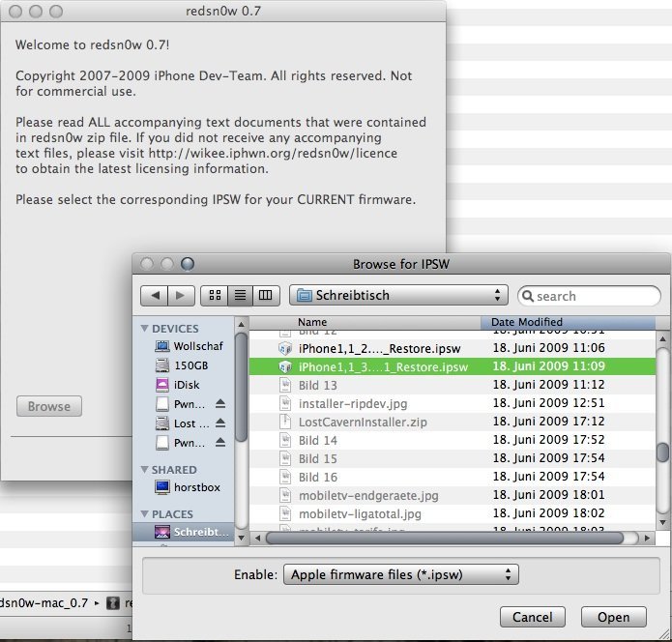The height and width of the screenshot is (642, 672).
Task: Click the file list horizontal scrollbar
Action: [444, 538]
